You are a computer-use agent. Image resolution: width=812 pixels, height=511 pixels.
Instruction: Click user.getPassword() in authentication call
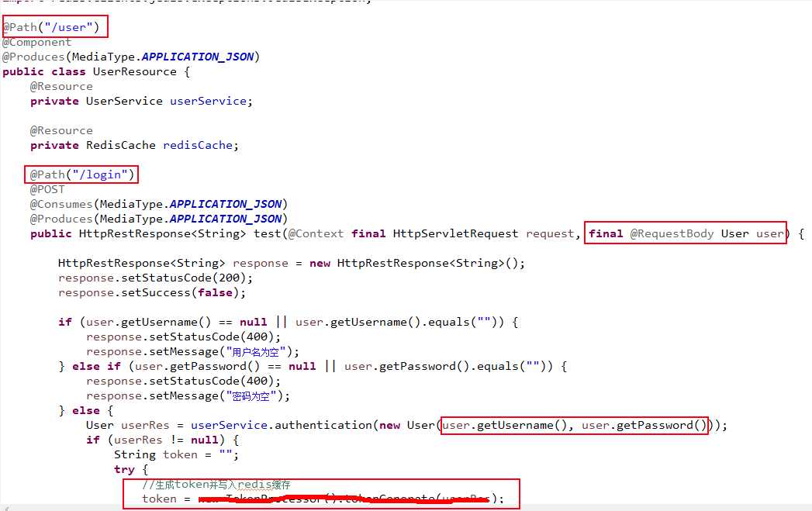[x=644, y=425]
